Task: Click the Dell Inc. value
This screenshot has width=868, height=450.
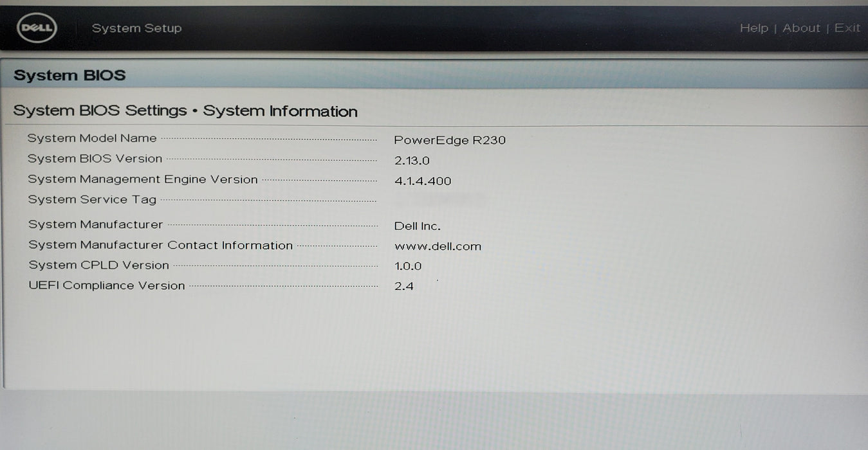Action: point(417,226)
